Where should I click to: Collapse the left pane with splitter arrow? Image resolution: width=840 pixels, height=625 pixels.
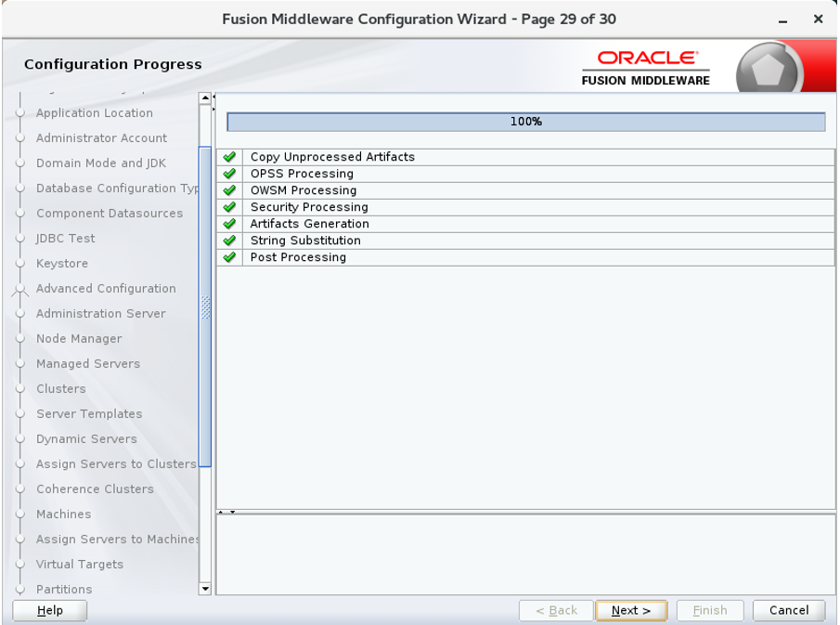point(213,98)
